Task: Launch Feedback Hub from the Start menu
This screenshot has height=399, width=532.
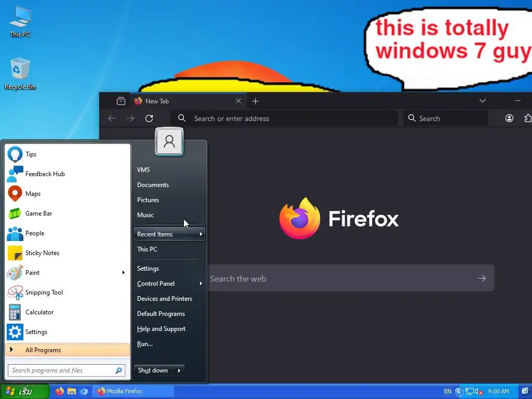Action: click(x=68, y=174)
